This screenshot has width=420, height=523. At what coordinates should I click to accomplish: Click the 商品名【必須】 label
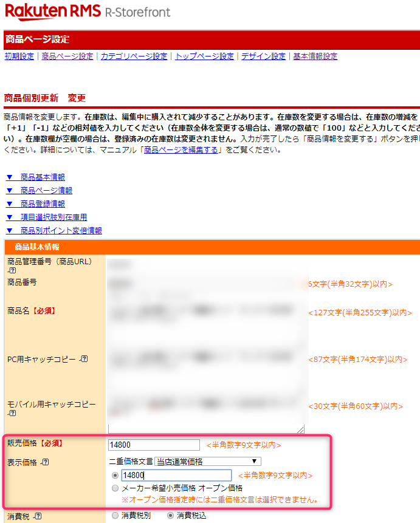32,311
